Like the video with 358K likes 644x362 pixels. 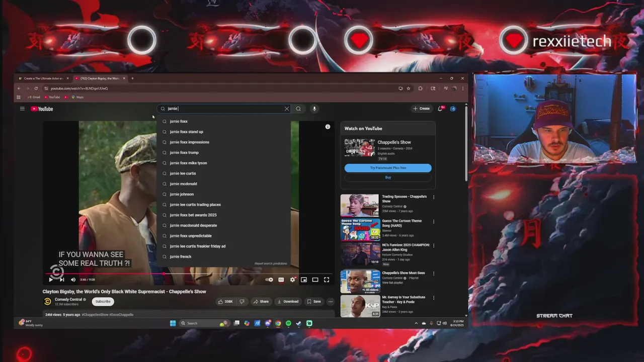[x=225, y=302]
